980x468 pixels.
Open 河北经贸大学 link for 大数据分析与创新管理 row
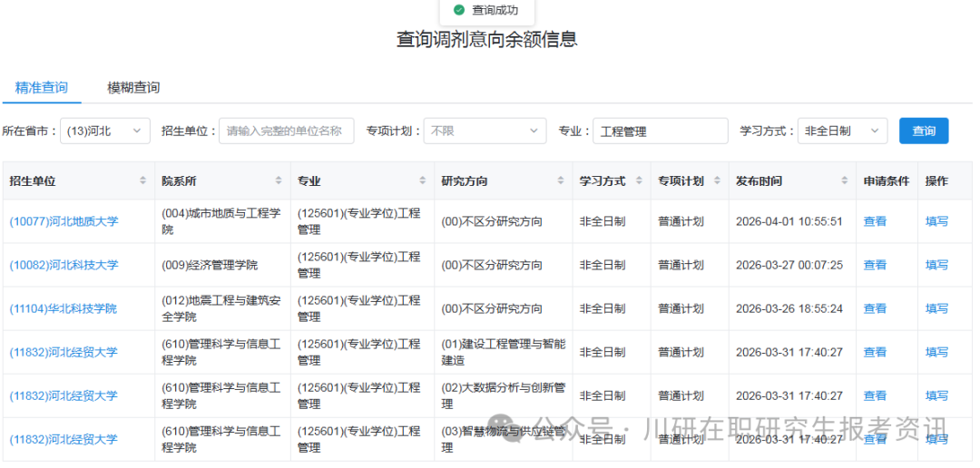(x=64, y=396)
